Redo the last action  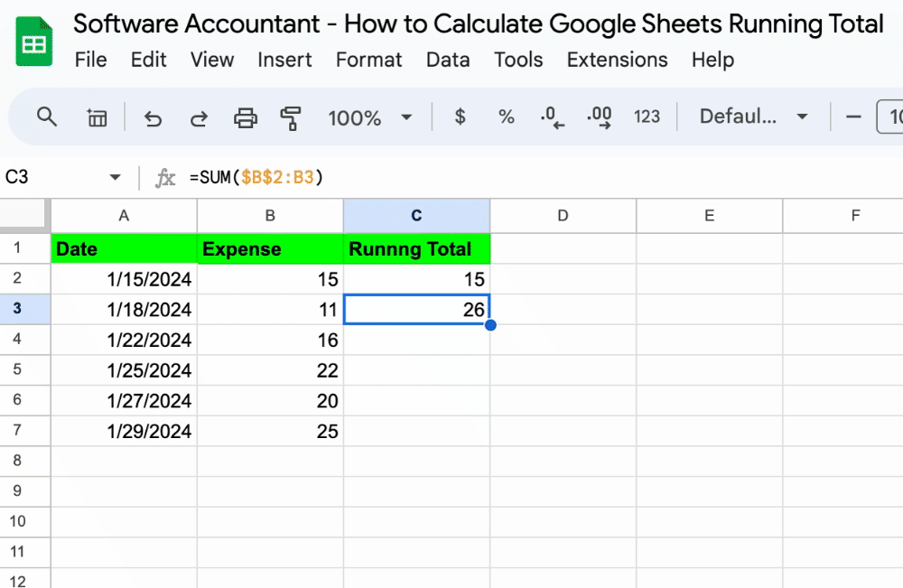(x=200, y=118)
